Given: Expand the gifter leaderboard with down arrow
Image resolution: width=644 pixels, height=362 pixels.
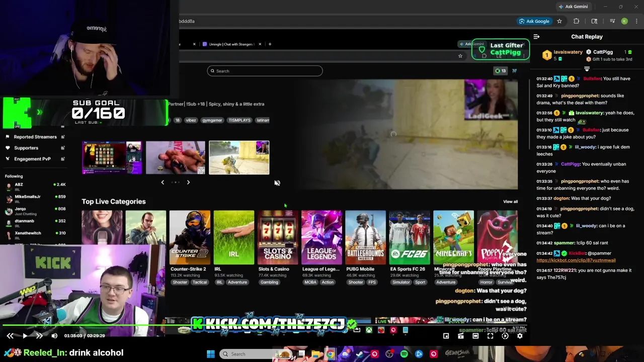Looking at the screenshot, I should click(587, 69).
